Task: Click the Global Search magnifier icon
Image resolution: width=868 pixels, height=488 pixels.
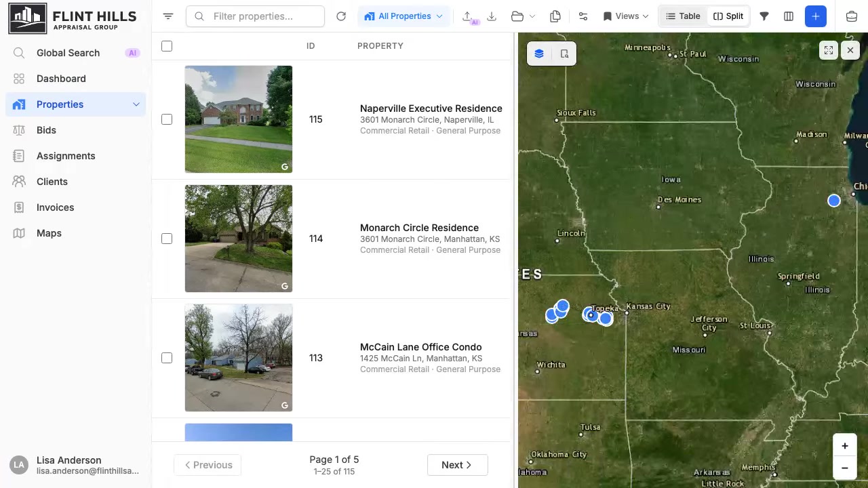Action: [x=19, y=53]
